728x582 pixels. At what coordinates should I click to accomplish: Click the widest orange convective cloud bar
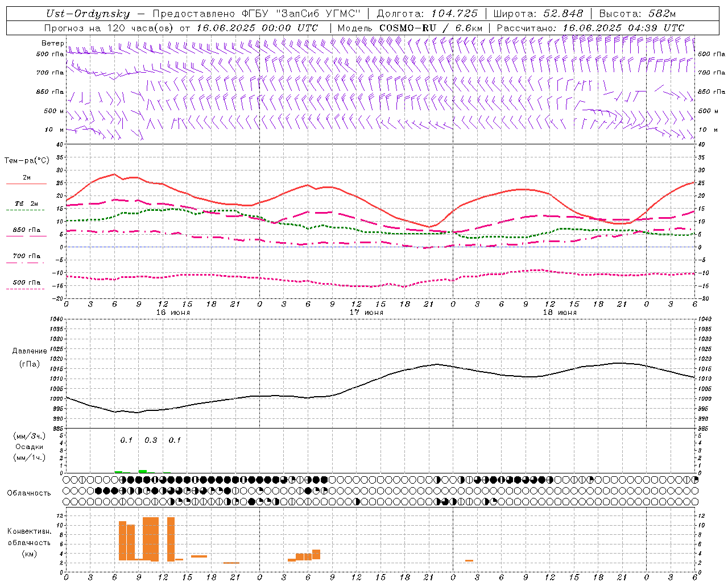(x=151, y=539)
